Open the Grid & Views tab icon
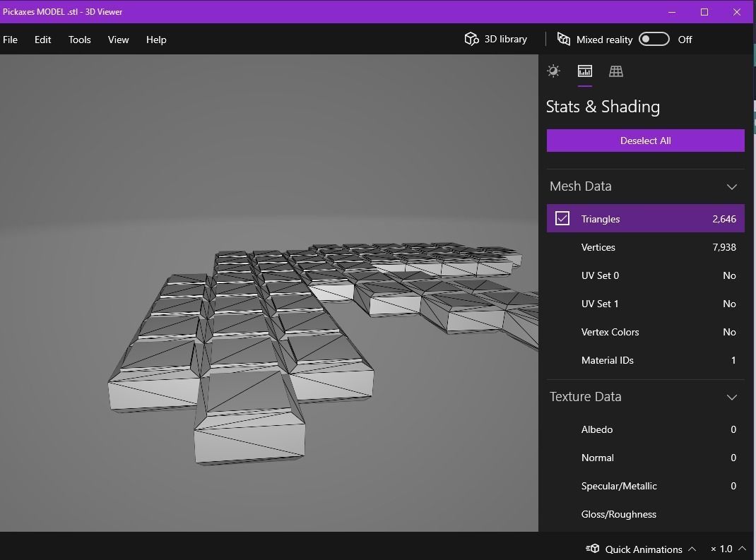756x560 pixels. 615,71
